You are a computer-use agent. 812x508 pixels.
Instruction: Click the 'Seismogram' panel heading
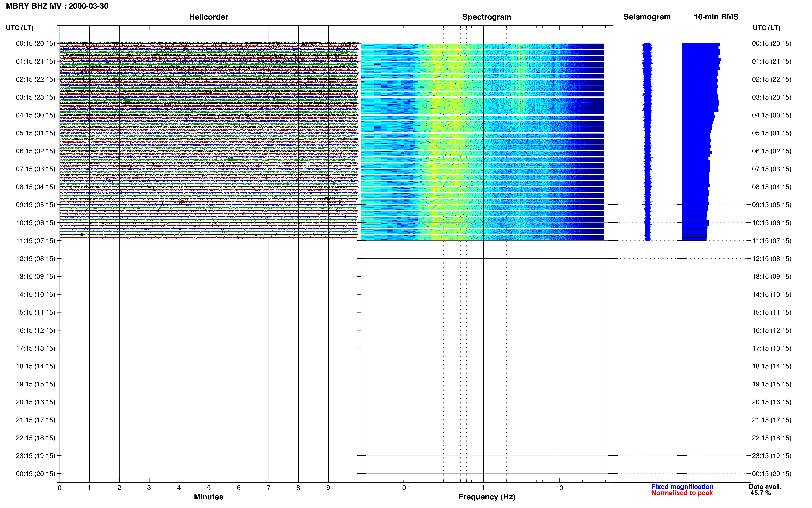647,17
